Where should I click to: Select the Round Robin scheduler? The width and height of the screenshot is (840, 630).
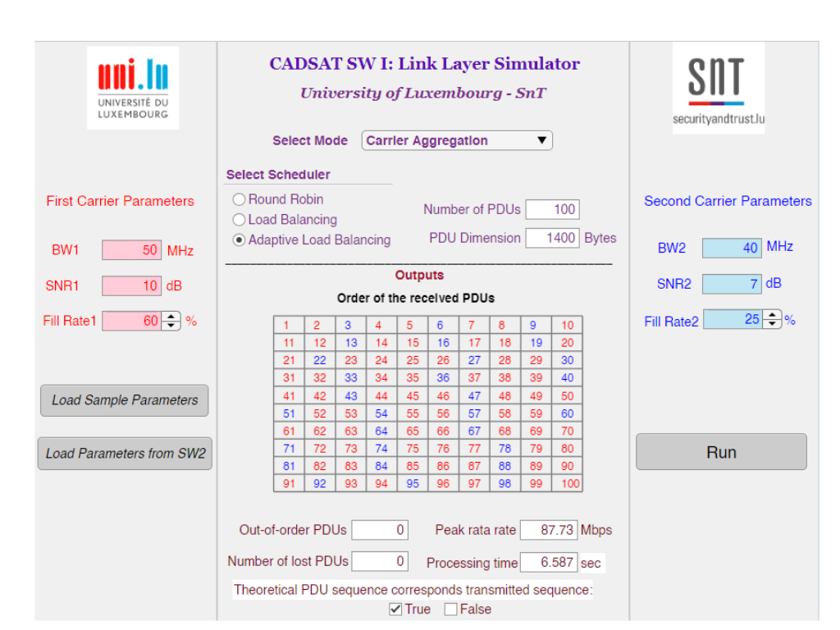pyautogui.click(x=239, y=199)
